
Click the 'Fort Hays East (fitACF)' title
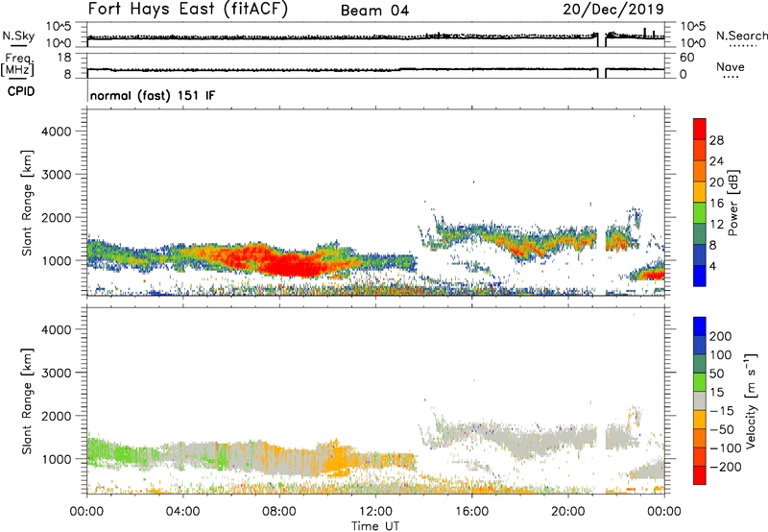coord(188,9)
